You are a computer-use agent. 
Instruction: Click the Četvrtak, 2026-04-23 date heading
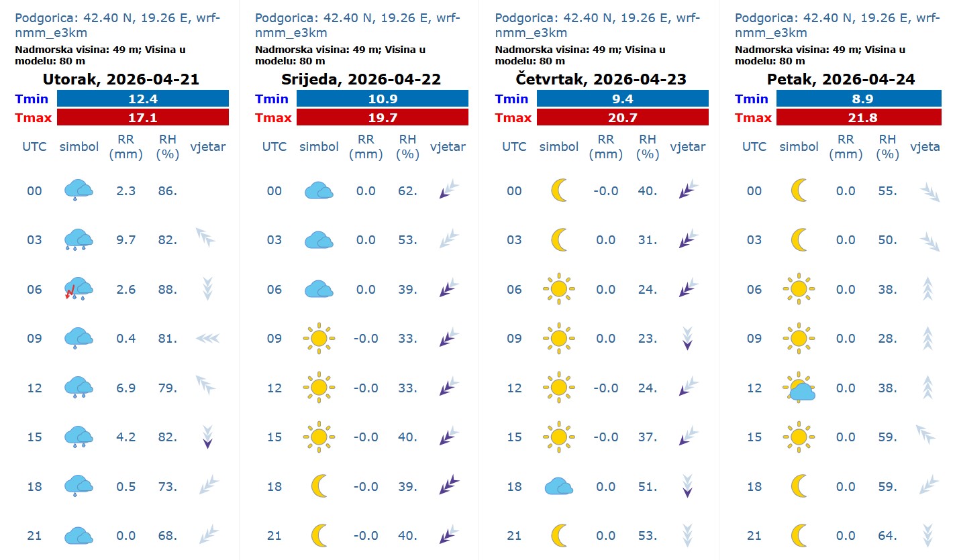[601, 79]
